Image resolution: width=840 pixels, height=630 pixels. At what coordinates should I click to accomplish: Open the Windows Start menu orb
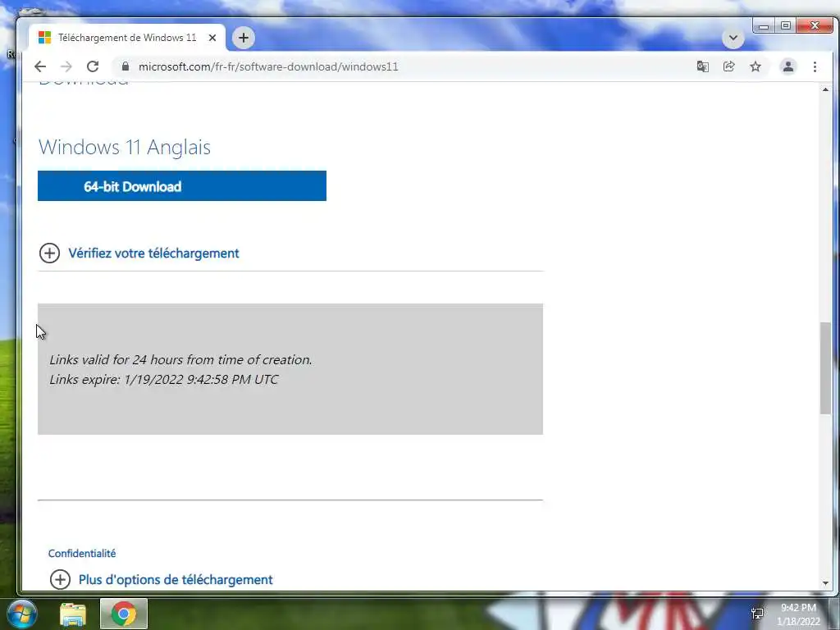tap(22, 614)
